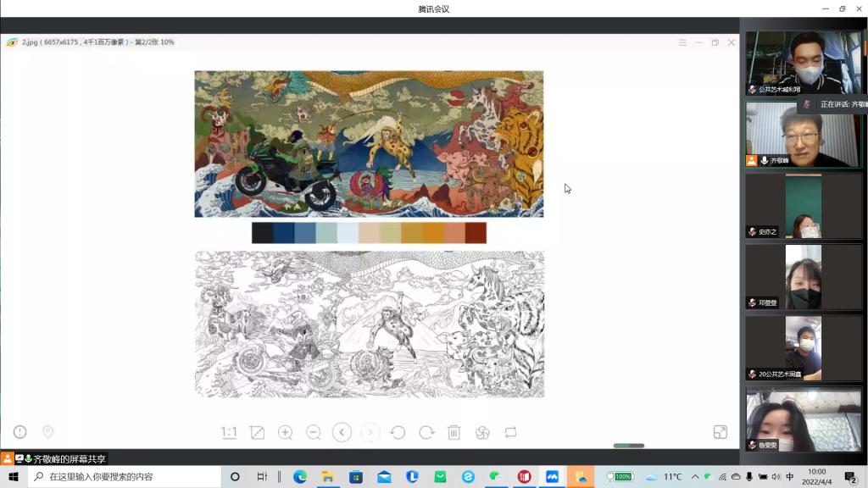
Task: Go to the next image
Action: [370, 433]
